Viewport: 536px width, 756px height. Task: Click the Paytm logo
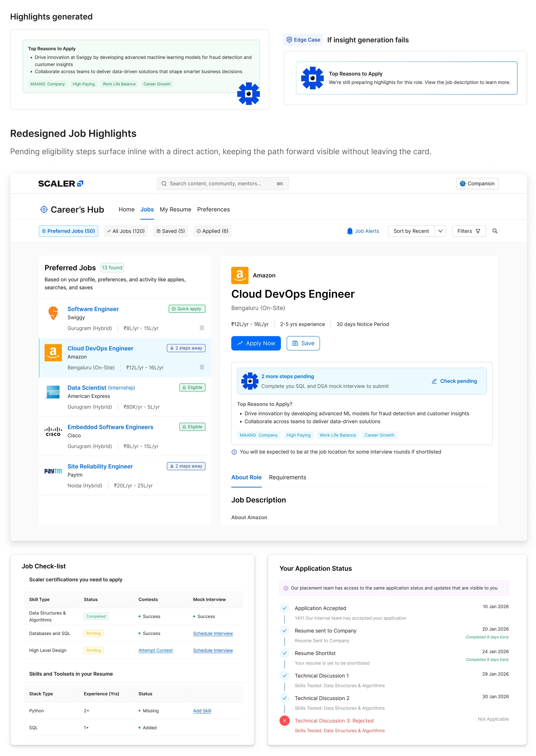53,471
